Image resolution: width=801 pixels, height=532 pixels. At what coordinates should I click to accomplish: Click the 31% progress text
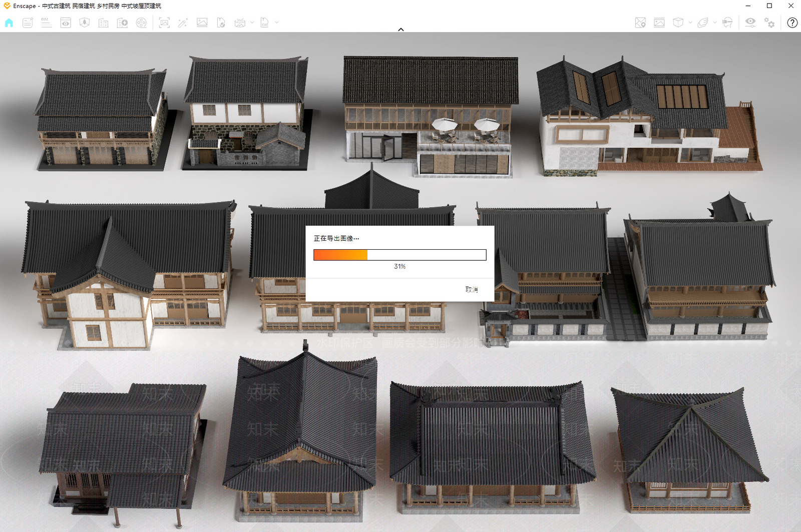[399, 266]
